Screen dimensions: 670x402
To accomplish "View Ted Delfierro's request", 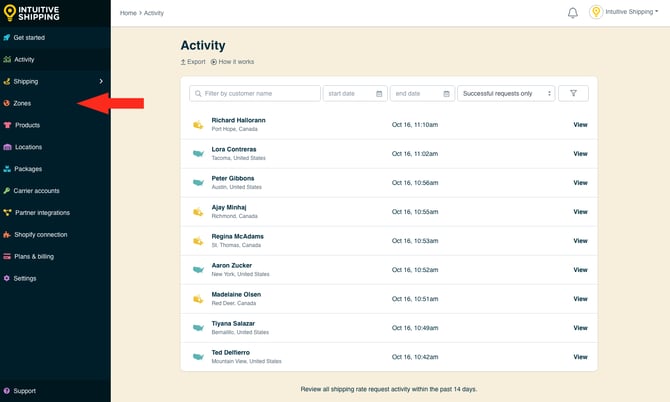I will click(x=580, y=357).
